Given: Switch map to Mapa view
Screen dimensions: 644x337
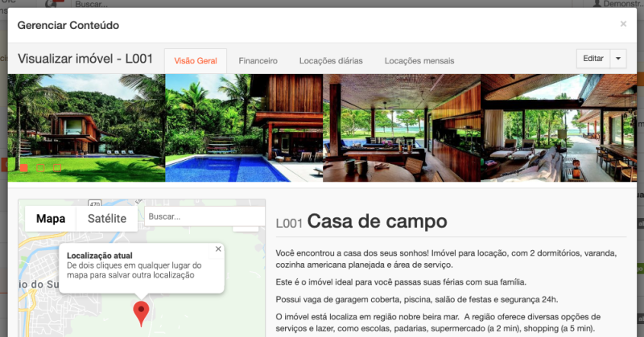Looking at the screenshot, I should tap(51, 219).
